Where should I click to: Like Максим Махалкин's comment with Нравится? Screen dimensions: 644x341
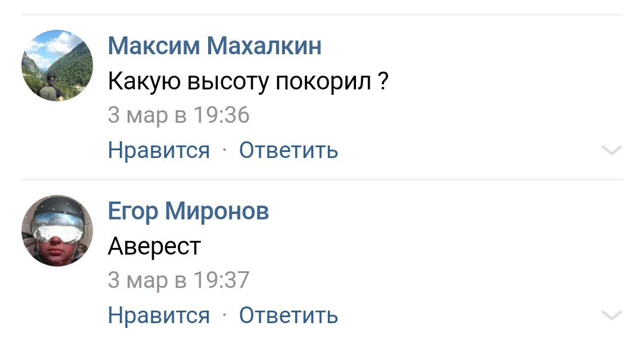(159, 150)
